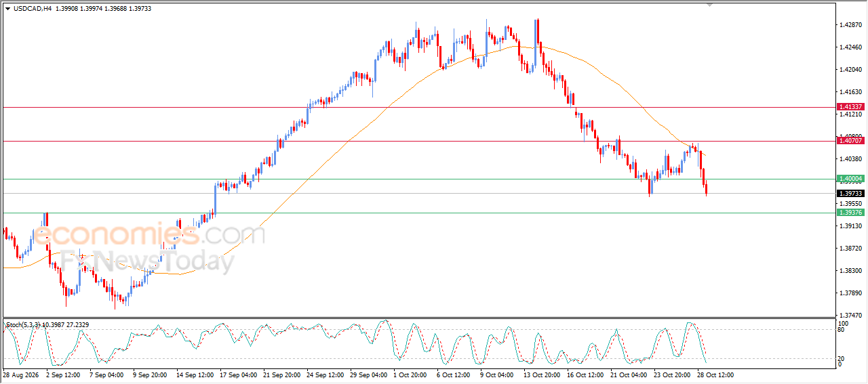Click the 1.38300 price scale value
Screen dimensions: 868x384
(x=850, y=271)
